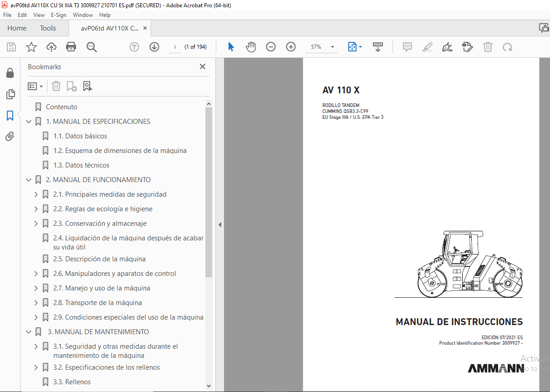The height and width of the screenshot is (392, 550).
Task: Zoom in with the plus circle
Action: pyautogui.click(x=291, y=47)
